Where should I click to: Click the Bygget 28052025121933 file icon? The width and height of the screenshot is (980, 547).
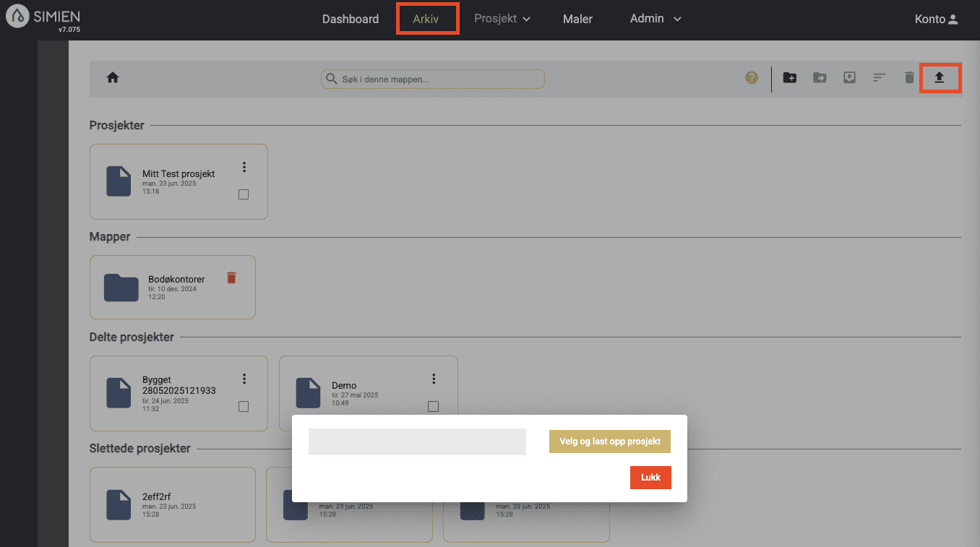[x=119, y=393]
